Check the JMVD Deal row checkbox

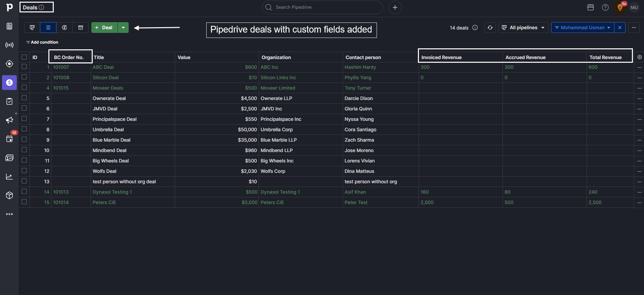point(24,108)
